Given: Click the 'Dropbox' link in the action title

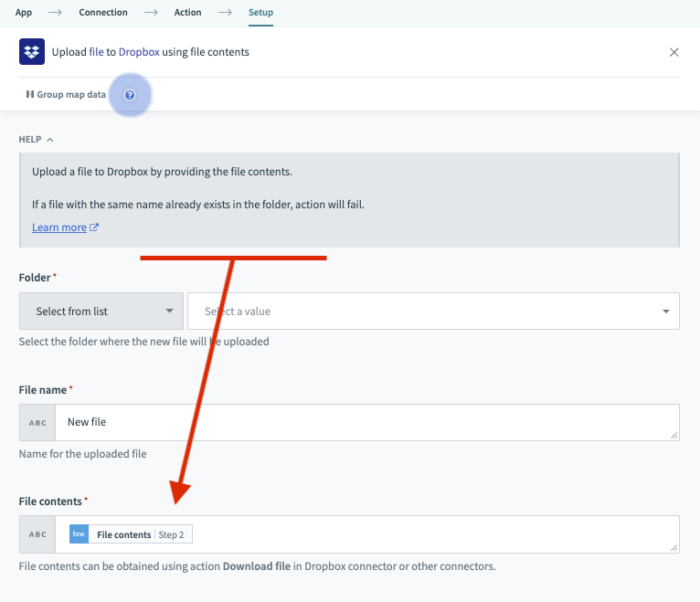Looking at the screenshot, I should point(139,52).
